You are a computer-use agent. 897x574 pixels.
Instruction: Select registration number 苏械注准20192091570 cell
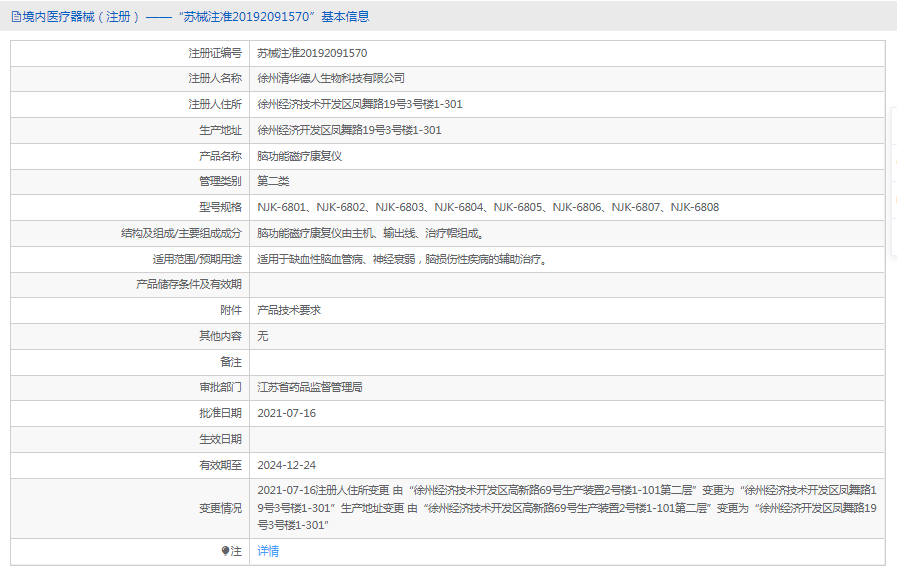312,53
